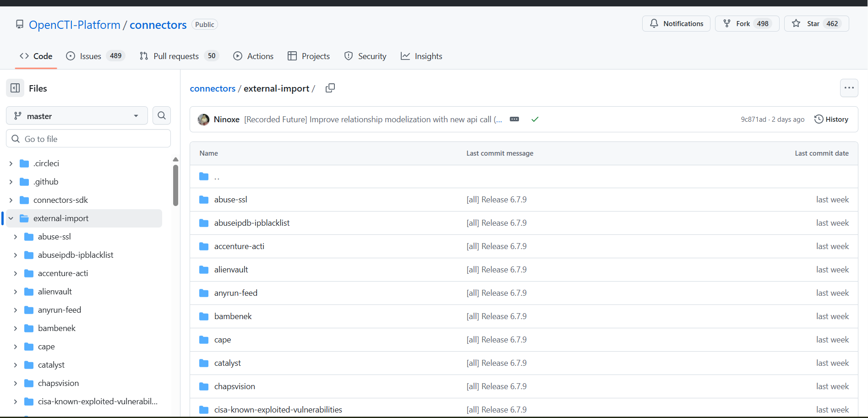Screen dimensions: 868x418
Task: Click the search icon next to branch selector
Action: pos(162,115)
